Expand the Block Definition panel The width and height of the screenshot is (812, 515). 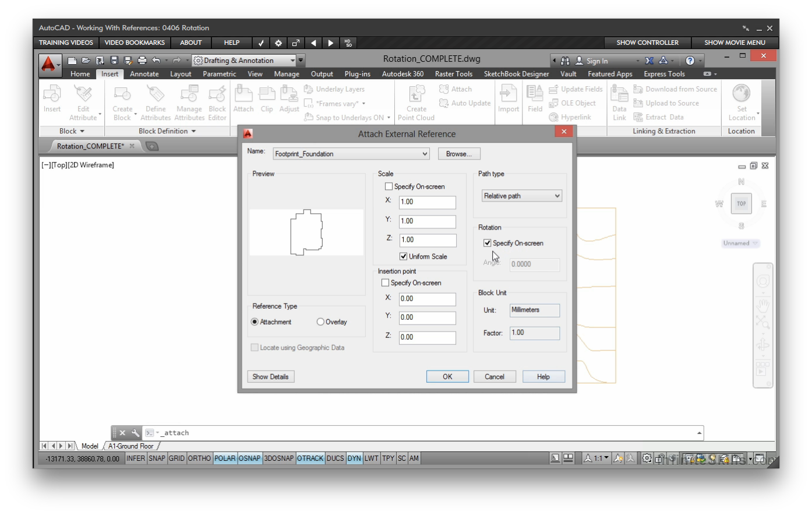167,131
